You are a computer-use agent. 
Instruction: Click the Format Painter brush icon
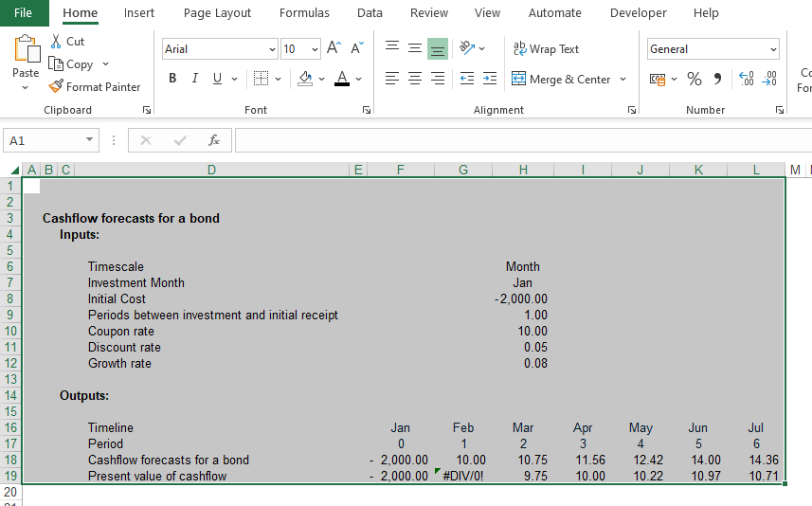pos(56,86)
